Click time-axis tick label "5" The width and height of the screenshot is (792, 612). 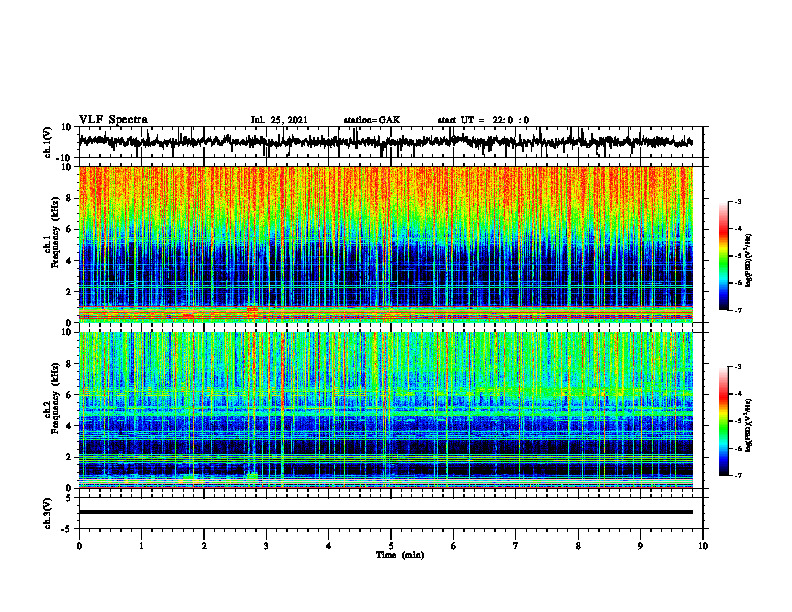391,546
